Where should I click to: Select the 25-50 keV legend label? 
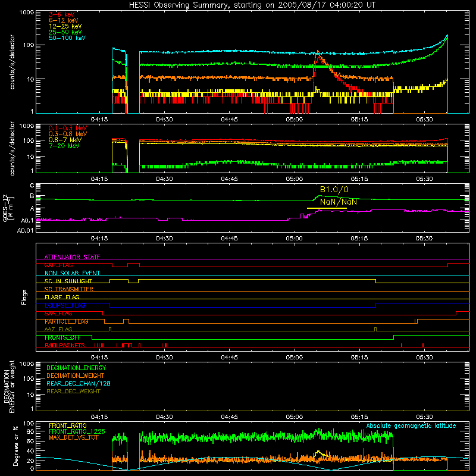(65, 32)
